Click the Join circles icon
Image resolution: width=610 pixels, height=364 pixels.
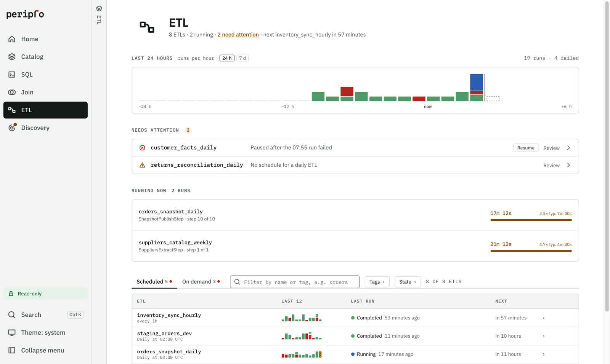tap(12, 92)
